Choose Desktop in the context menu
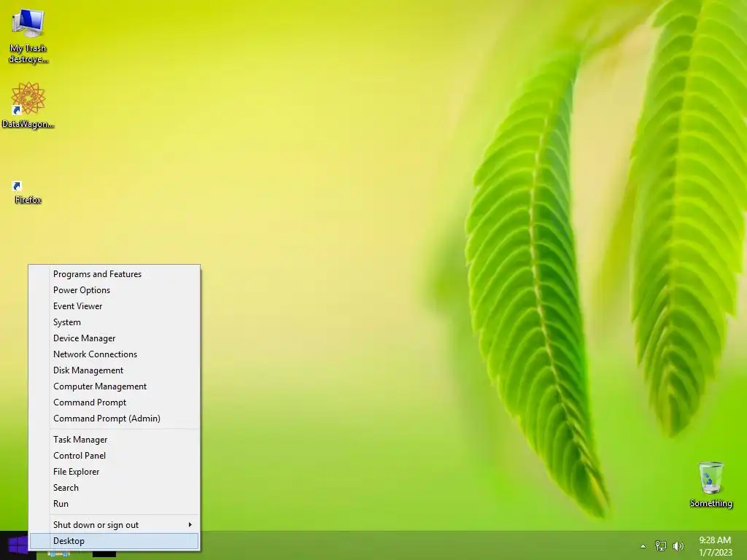The width and height of the screenshot is (747, 560). [x=115, y=541]
